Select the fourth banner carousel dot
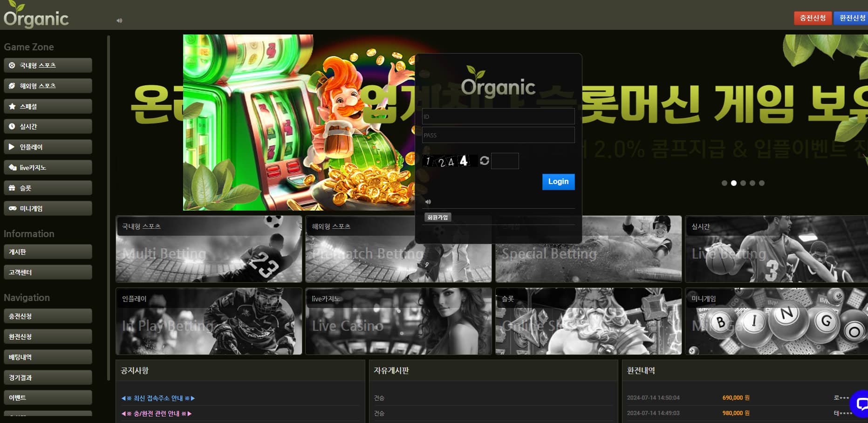This screenshot has height=423, width=868. [752, 183]
